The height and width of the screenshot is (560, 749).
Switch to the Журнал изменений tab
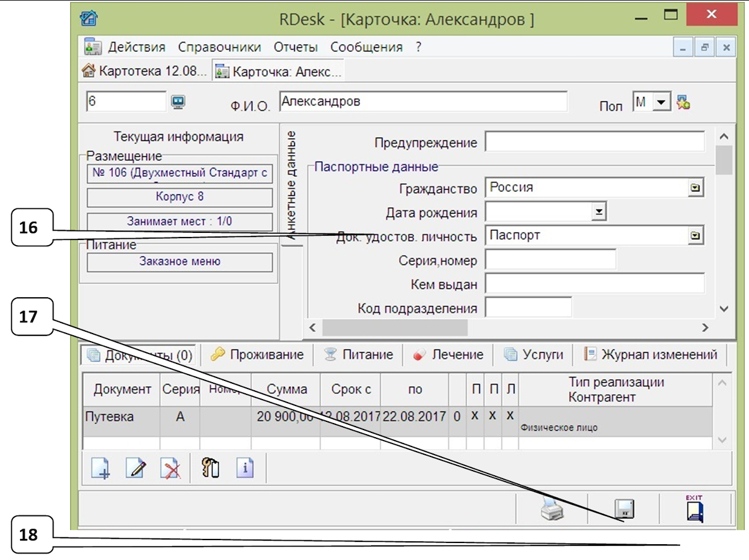(x=651, y=354)
